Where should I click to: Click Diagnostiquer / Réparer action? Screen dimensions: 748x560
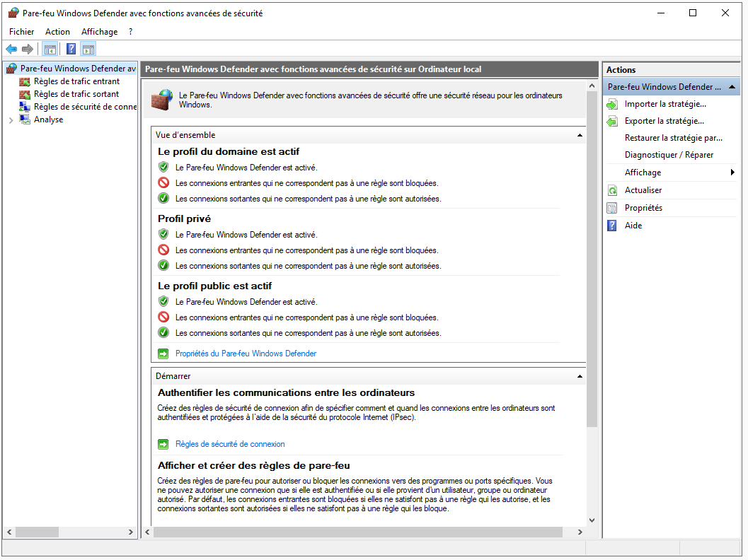click(x=669, y=155)
